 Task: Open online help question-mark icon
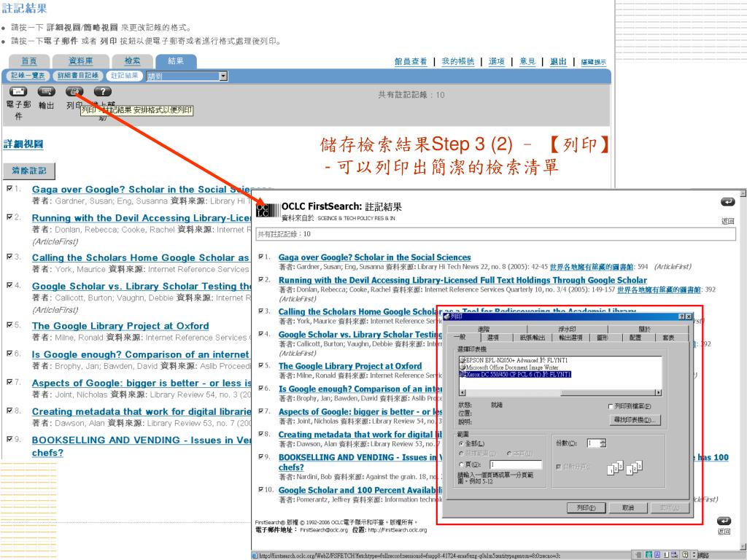pos(102,91)
